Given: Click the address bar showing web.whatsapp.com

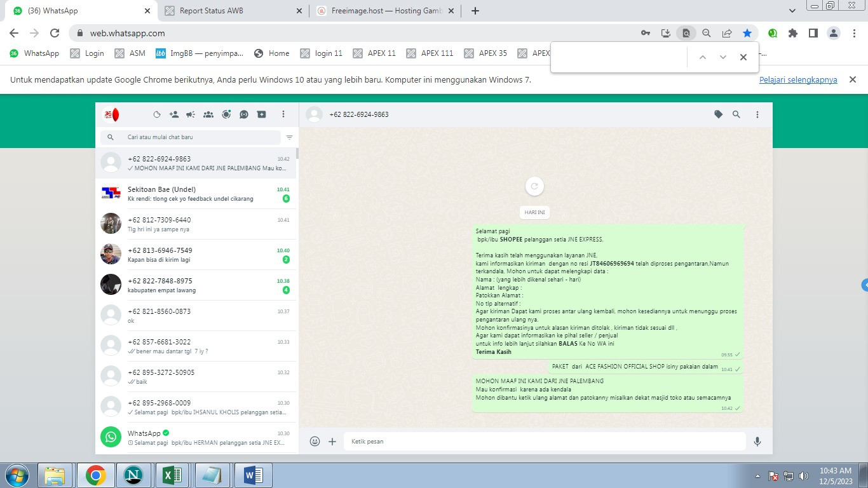Looking at the screenshot, I should [356, 33].
